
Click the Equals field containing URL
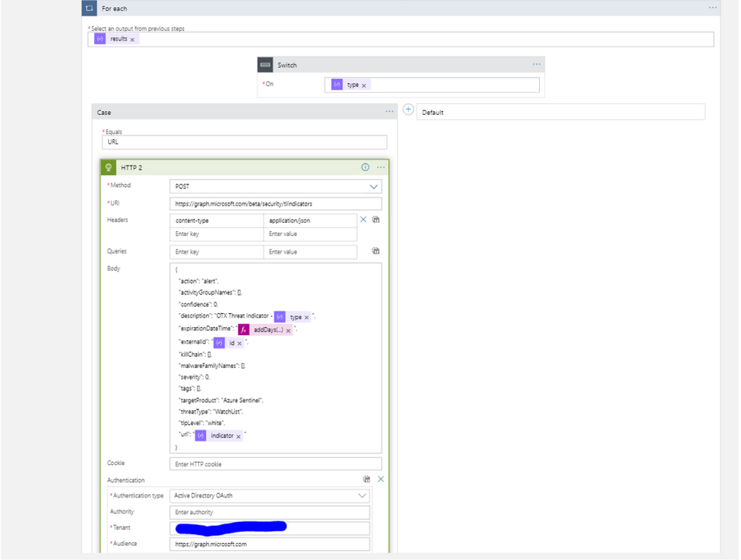click(244, 142)
